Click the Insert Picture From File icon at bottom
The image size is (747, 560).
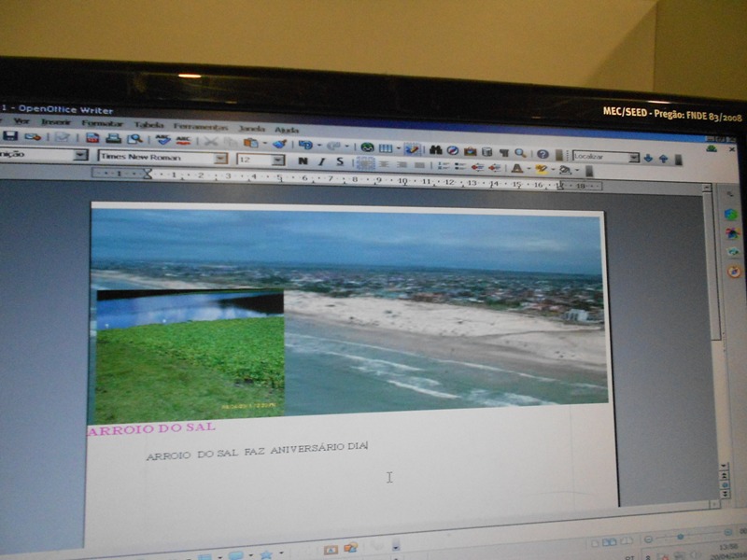point(350,548)
